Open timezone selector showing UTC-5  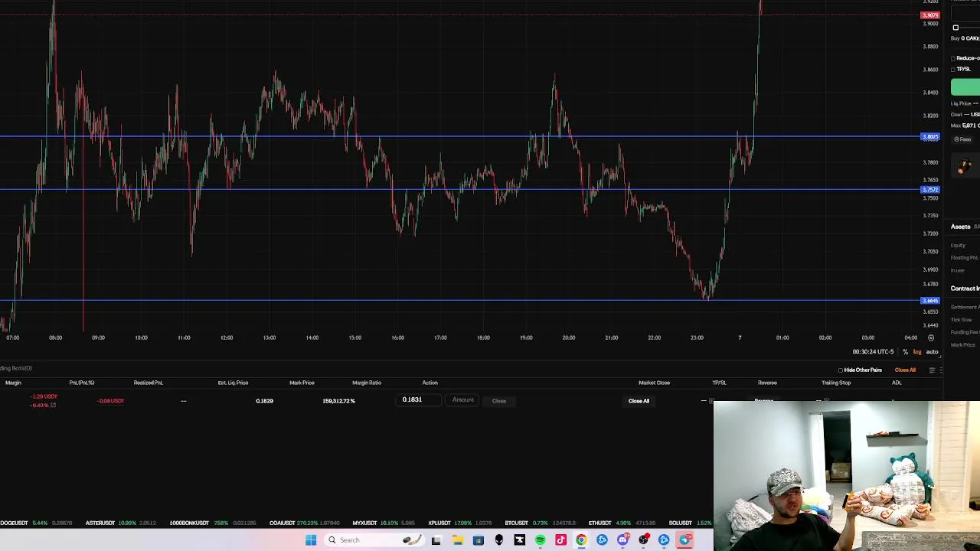coord(873,352)
